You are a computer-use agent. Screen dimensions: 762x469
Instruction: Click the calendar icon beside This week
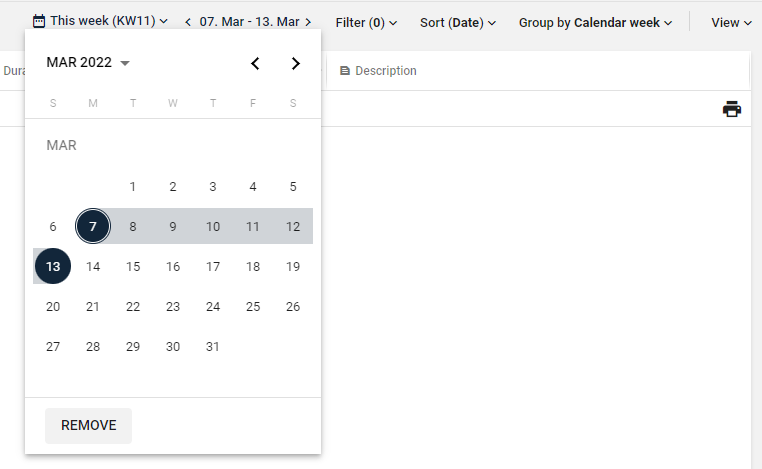point(39,21)
